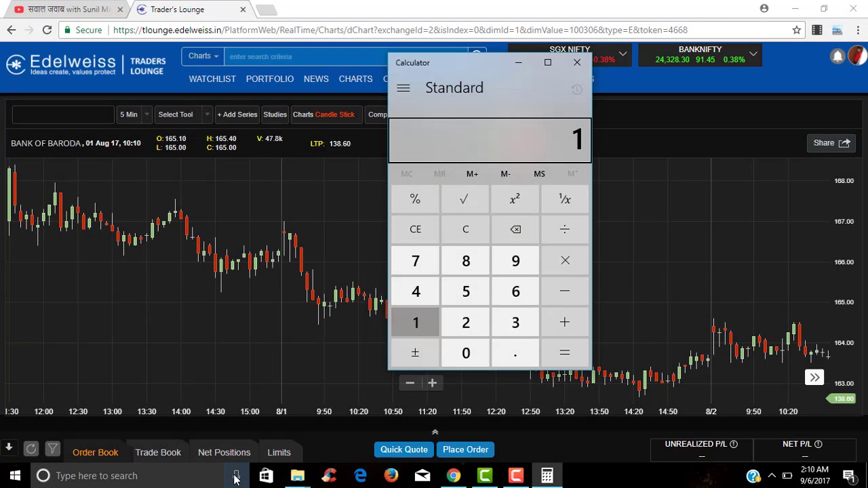Click calculator digit 7

415,260
